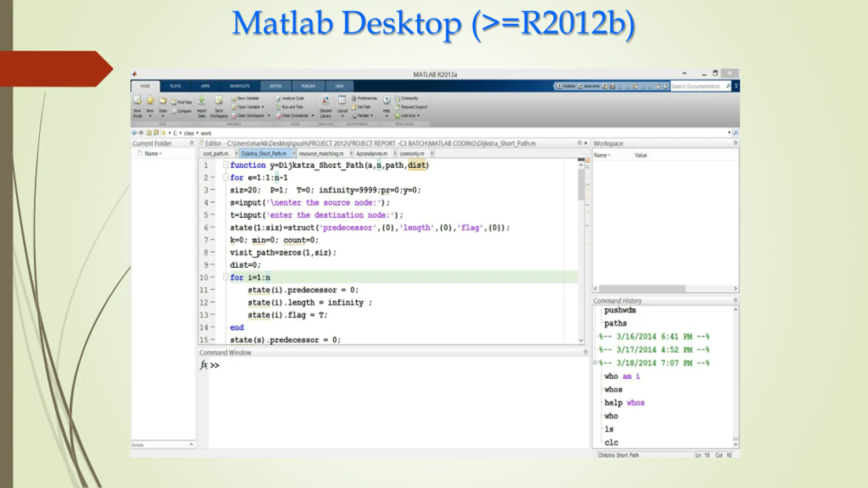Click the Import Data icon
This screenshot has height=488, width=868.
(x=202, y=100)
